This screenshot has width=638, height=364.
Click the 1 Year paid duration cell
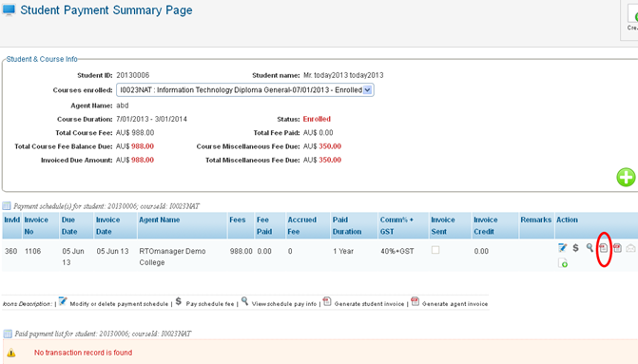tap(343, 251)
